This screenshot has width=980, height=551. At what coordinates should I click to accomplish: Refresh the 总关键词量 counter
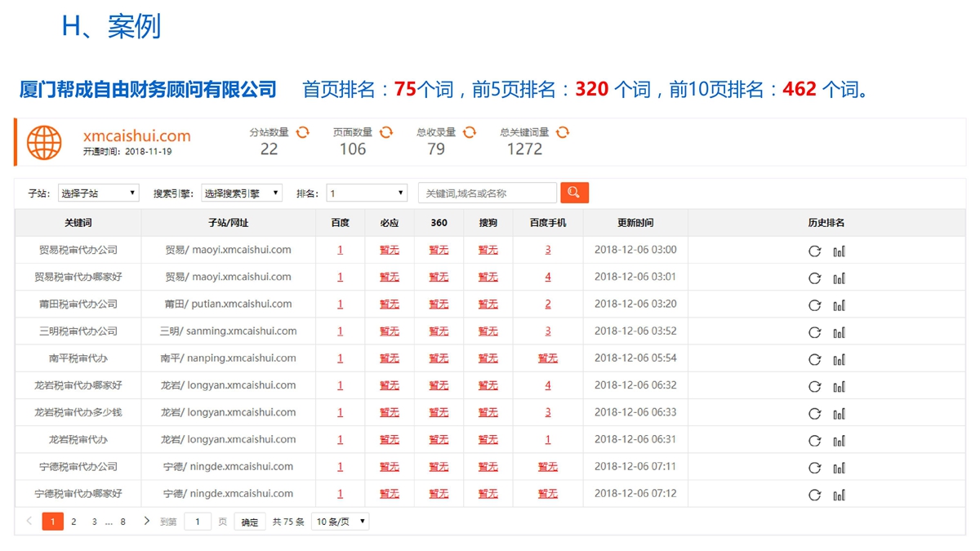point(563,132)
